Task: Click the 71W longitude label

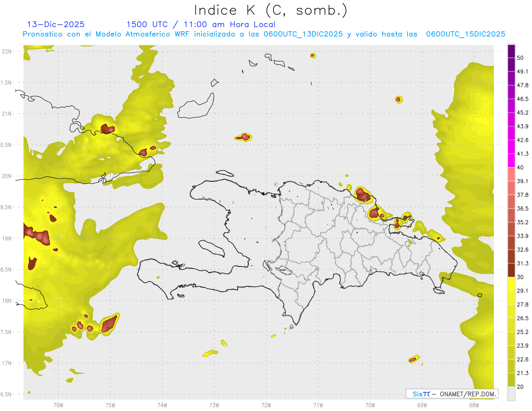Action: click(318, 405)
